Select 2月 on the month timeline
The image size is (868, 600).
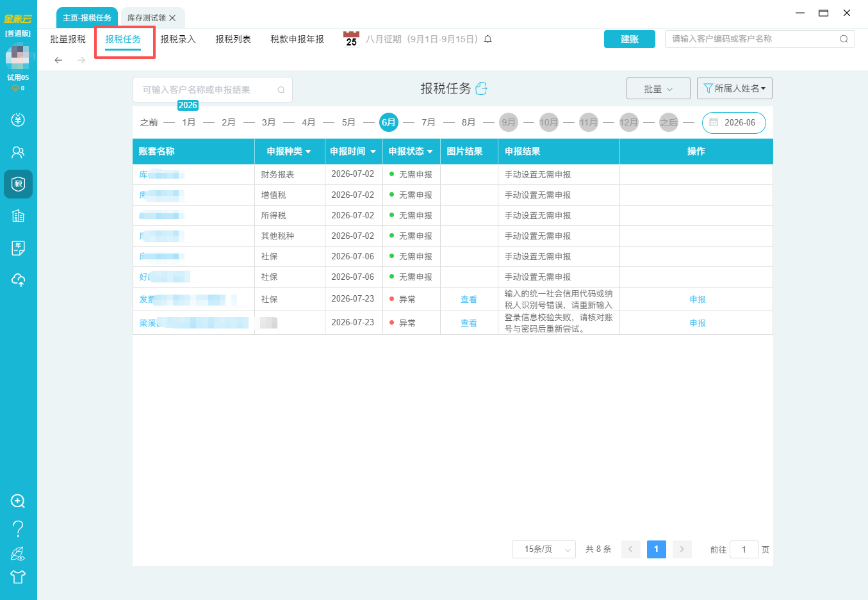[229, 122]
